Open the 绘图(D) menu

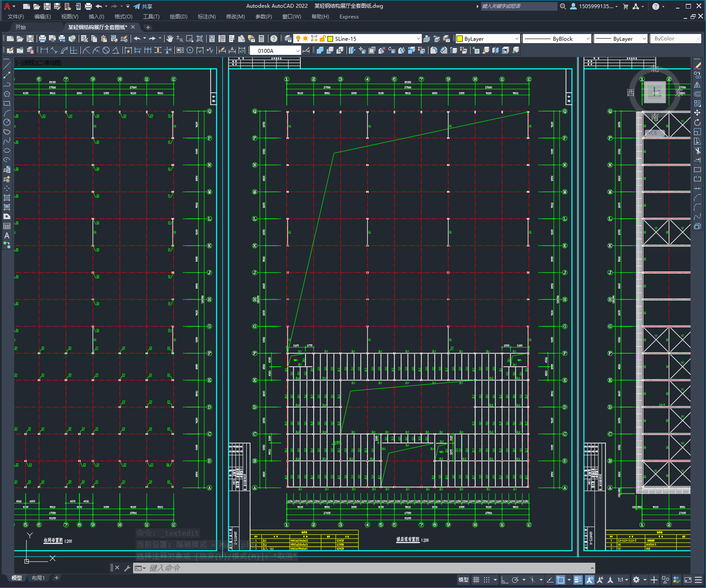click(179, 17)
